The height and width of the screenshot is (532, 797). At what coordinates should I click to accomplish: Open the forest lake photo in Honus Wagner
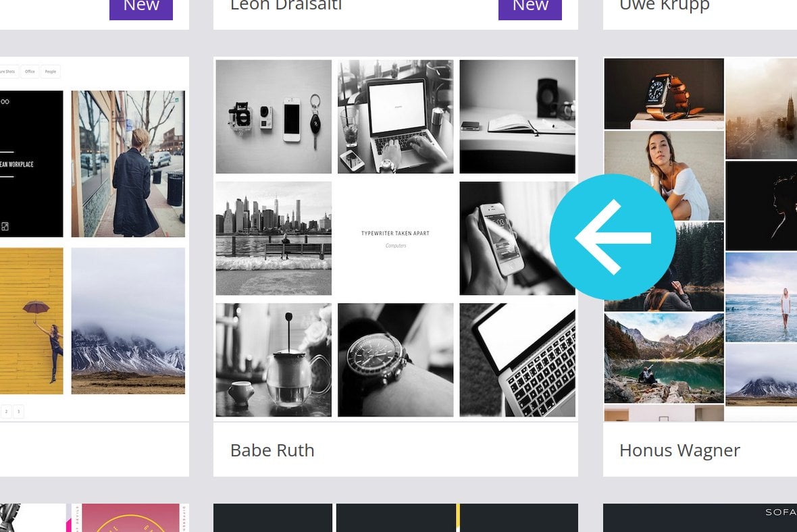coord(696,266)
